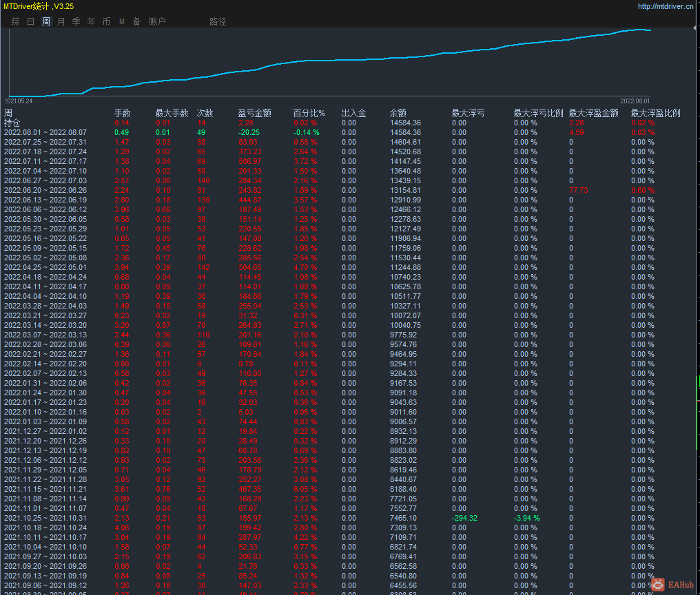The width and height of the screenshot is (700, 595).
Task: Click the -294.32 max floating loss value
Action: pos(464,519)
